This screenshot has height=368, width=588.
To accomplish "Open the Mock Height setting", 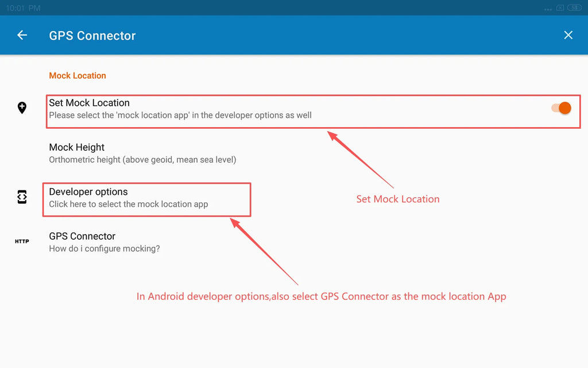I will coord(294,153).
